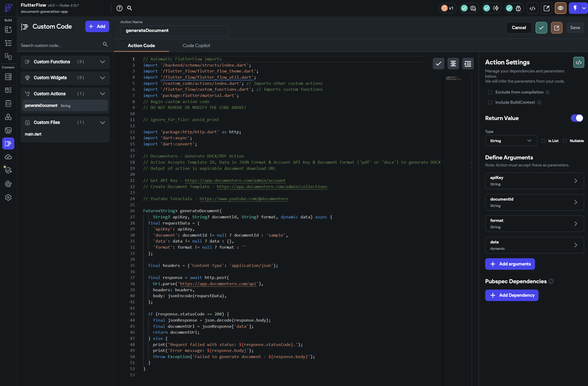Image resolution: width=588 pixels, height=386 pixels.
Task: Click the top bar share external-link icon
Action: 547,8
